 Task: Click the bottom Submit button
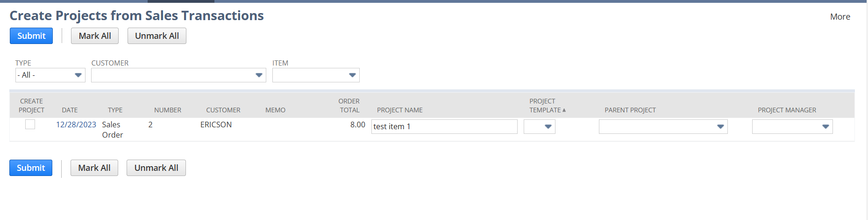pyautogui.click(x=31, y=168)
